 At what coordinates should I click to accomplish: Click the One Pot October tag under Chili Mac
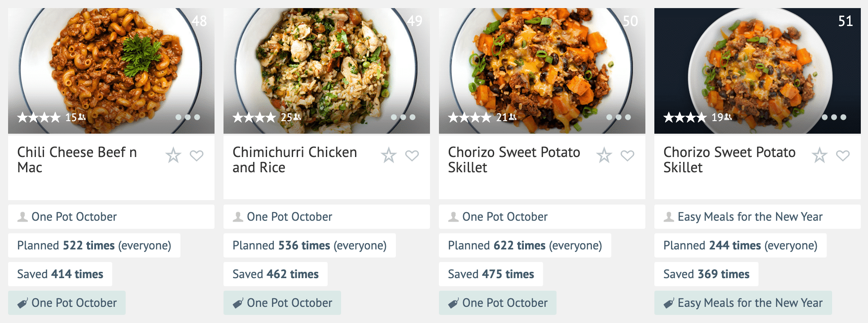coord(67,303)
